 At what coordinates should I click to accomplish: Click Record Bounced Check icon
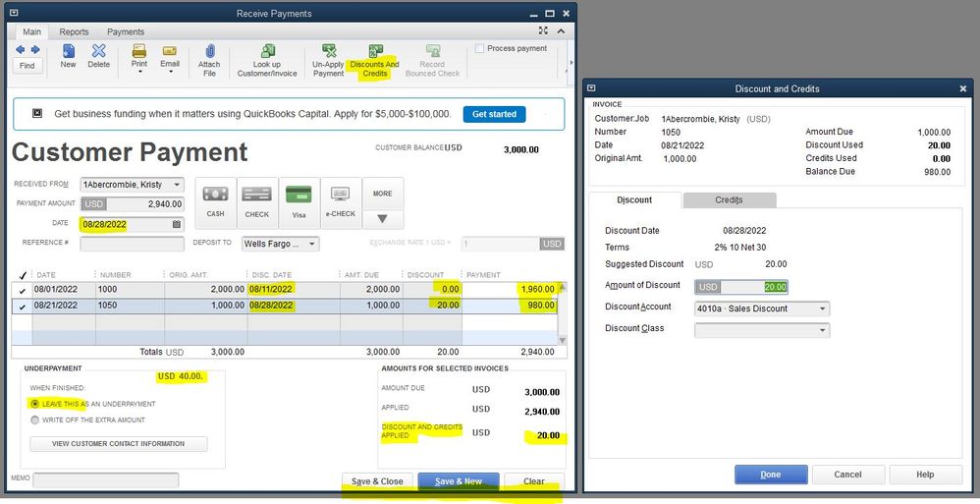click(x=432, y=51)
